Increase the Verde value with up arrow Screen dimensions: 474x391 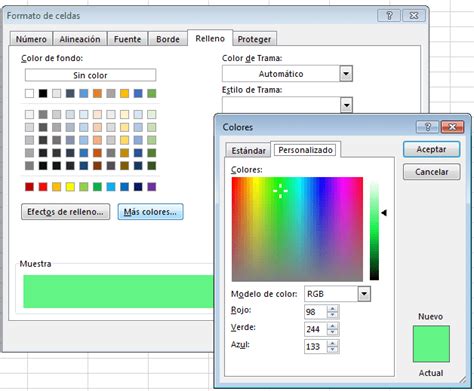pyautogui.click(x=332, y=326)
